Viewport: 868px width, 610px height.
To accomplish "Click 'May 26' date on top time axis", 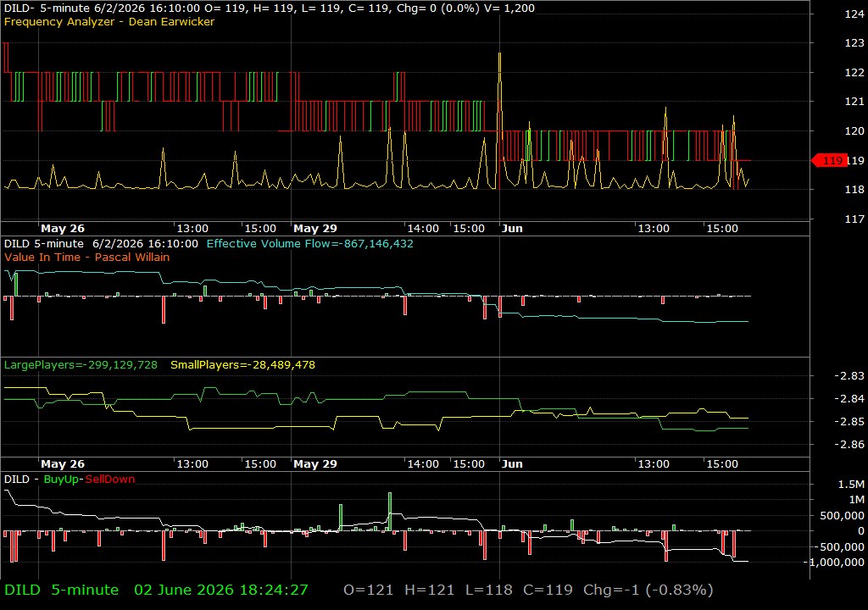I will 63,228.
